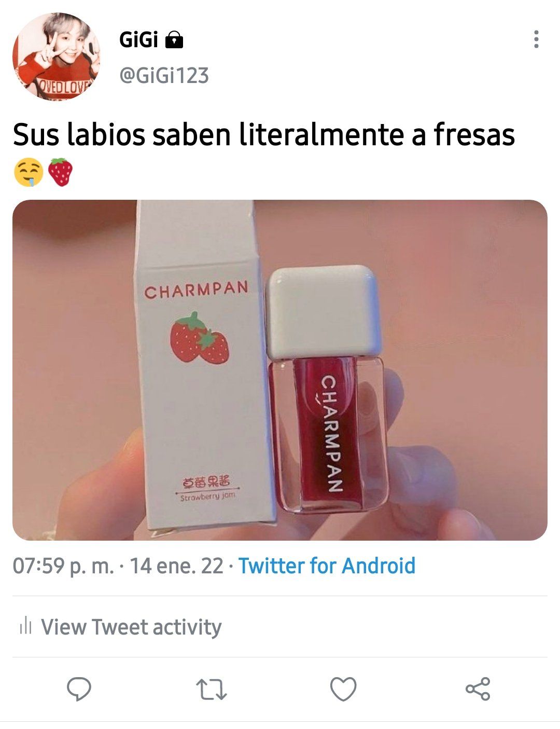Like the tweet with the heart icon

pyautogui.click(x=343, y=690)
